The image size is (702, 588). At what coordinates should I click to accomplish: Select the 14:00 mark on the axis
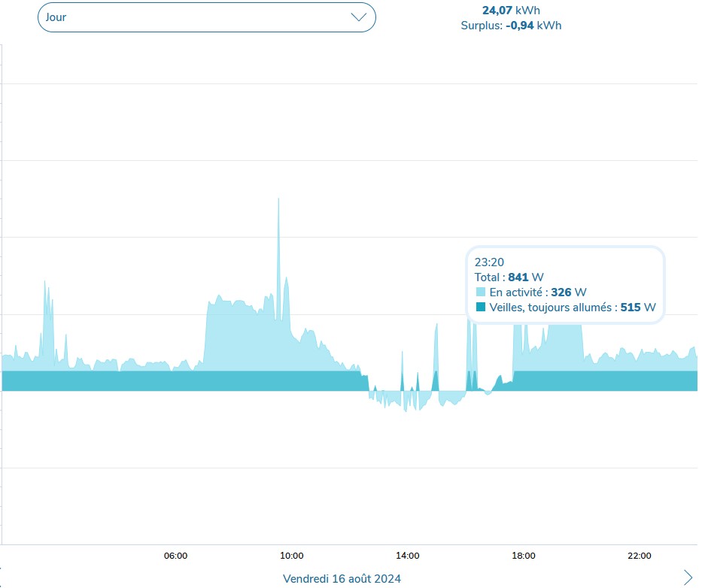coord(408,556)
